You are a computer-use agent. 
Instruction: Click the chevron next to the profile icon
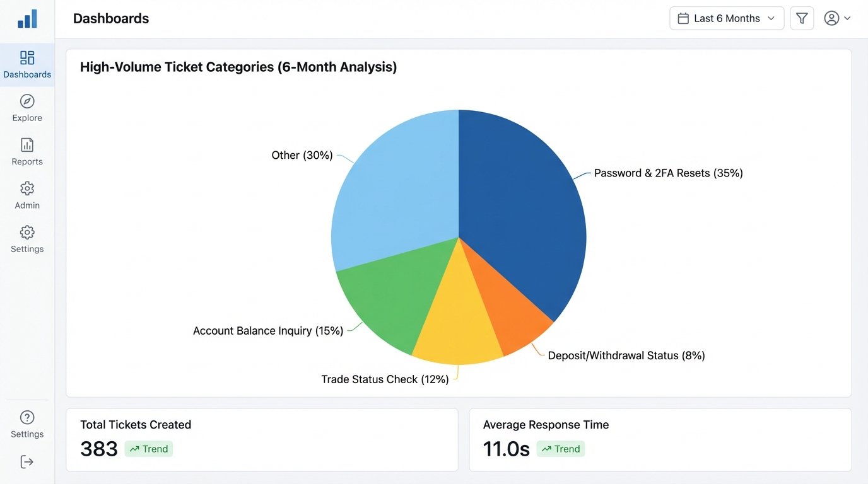846,18
